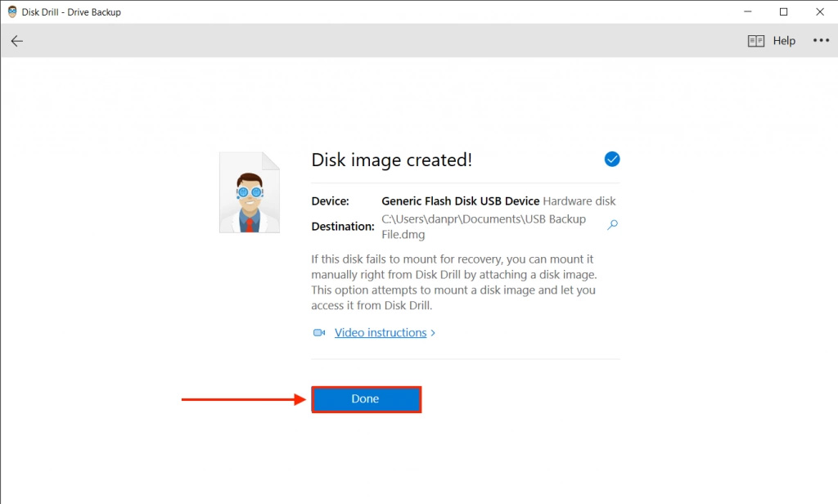
Task: Click the Generic Flash Disk USB Device name
Action: pos(460,201)
